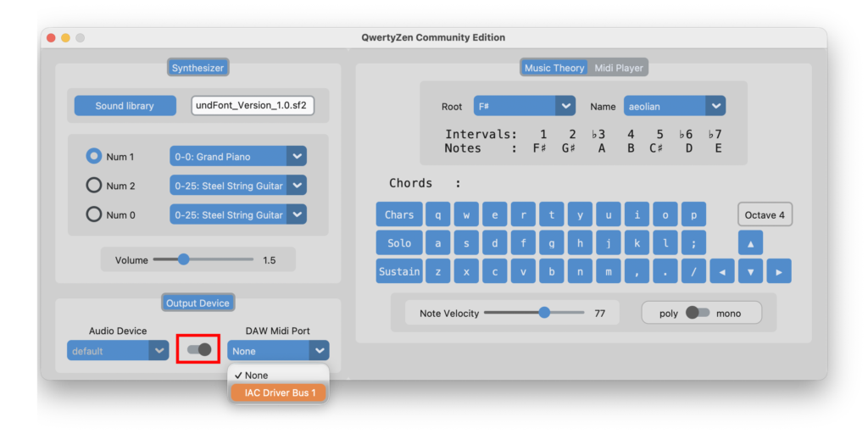This screenshot has width=868, height=434.
Task: Click the e key button
Action: 494,214
